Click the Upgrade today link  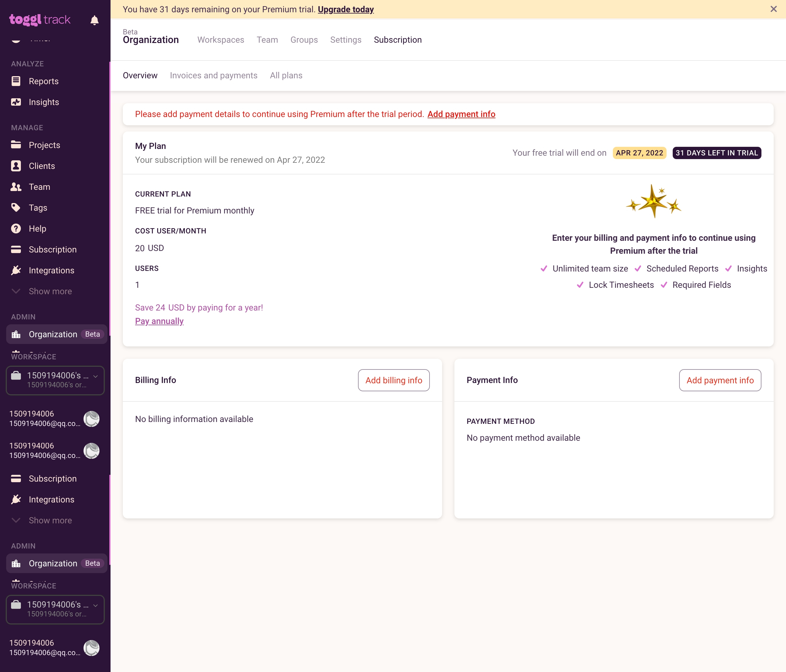(346, 10)
